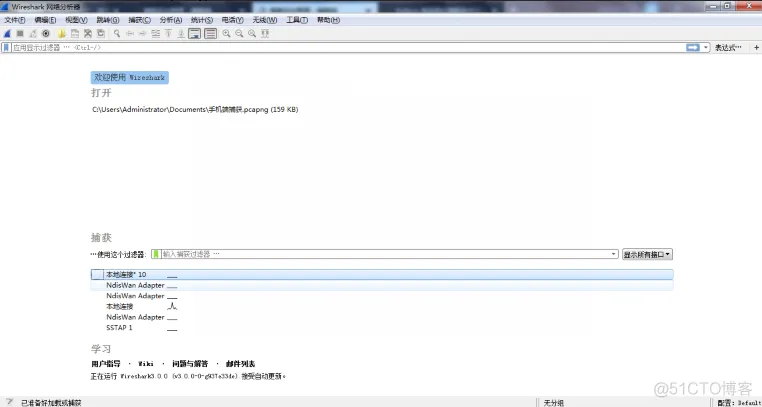The width and height of the screenshot is (762, 407).
Task: Open the 捕获(C) menu
Action: (x=139, y=20)
